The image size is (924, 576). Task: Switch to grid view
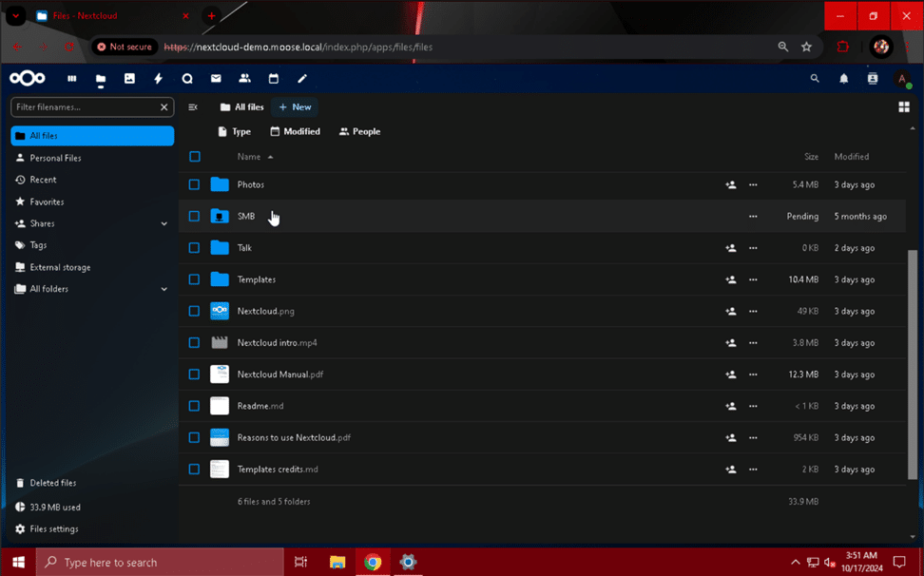904,106
